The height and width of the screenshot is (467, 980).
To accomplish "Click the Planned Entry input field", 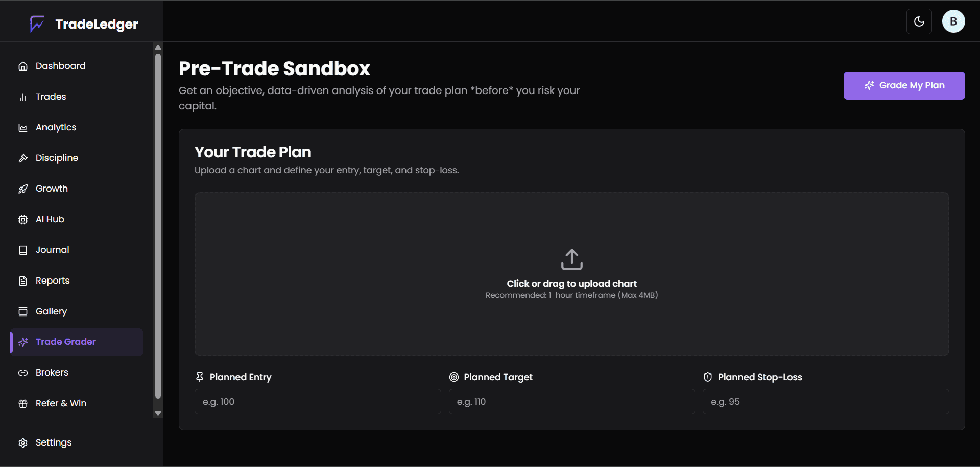I will (x=317, y=402).
